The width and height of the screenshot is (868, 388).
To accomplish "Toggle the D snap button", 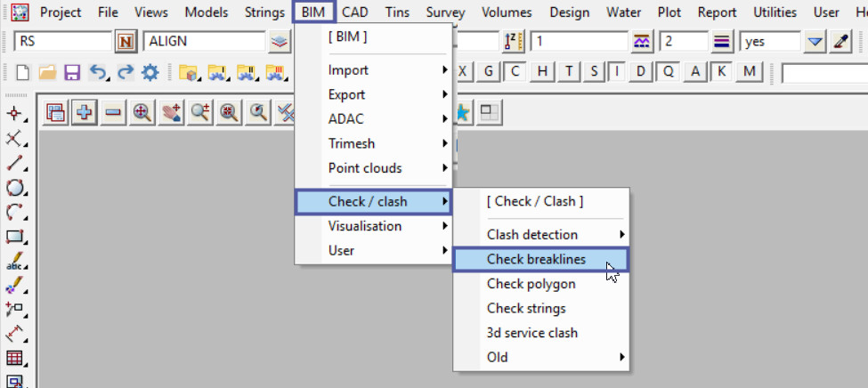I will (640, 71).
